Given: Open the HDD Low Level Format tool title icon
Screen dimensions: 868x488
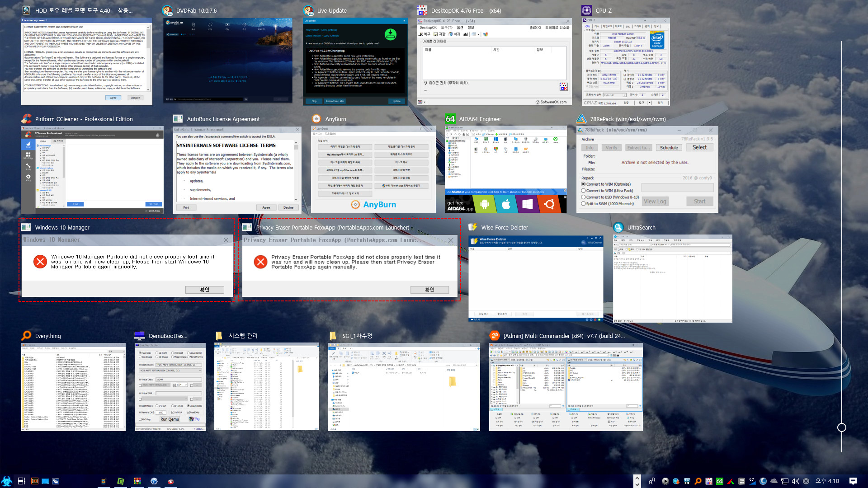Looking at the screenshot, I should point(26,10).
